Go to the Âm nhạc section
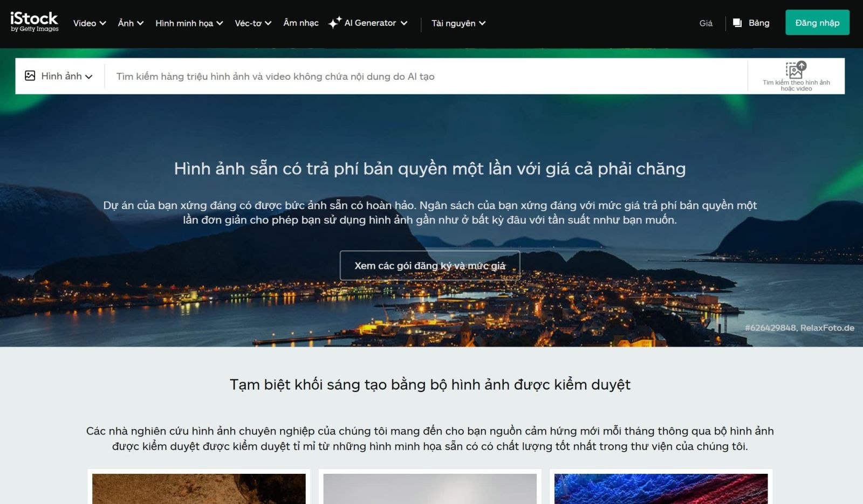The image size is (863, 504). (301, 23)
